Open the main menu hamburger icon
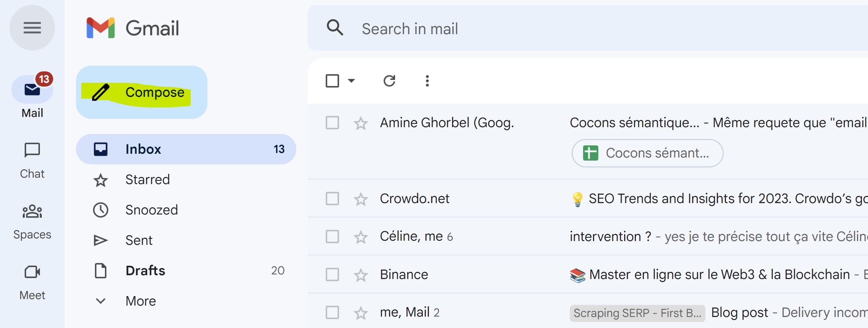 32,28
